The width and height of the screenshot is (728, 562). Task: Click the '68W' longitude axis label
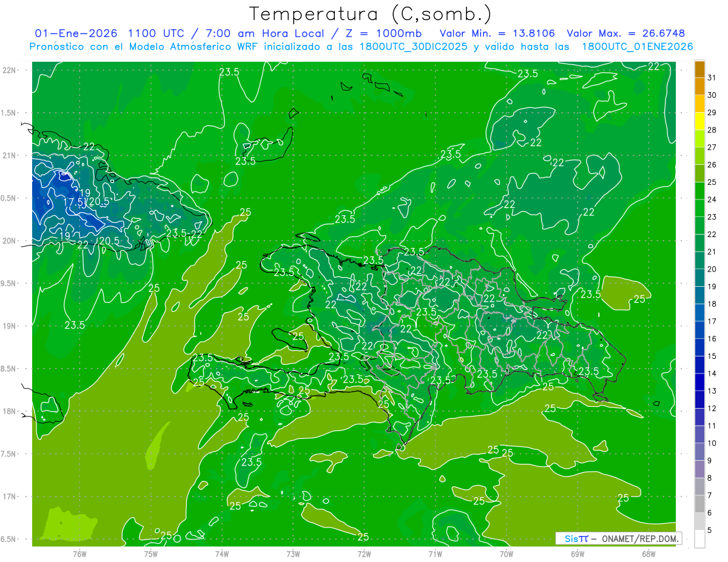[649, 554]
